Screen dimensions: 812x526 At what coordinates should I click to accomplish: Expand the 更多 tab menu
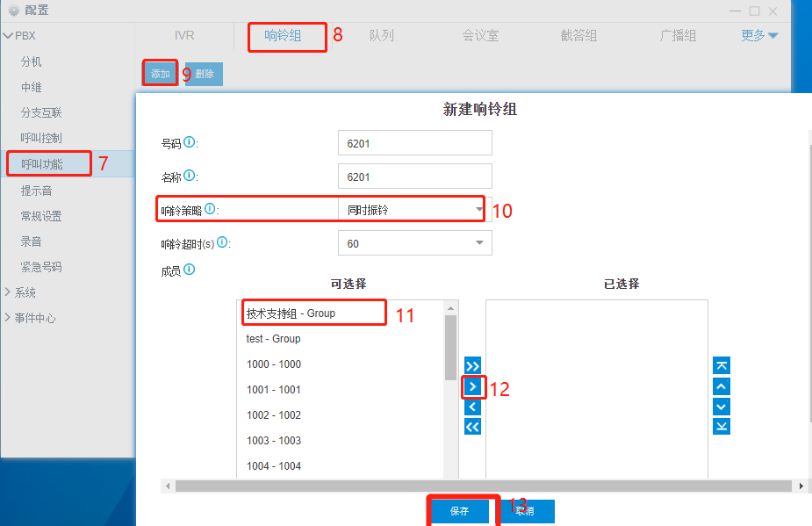759,36
